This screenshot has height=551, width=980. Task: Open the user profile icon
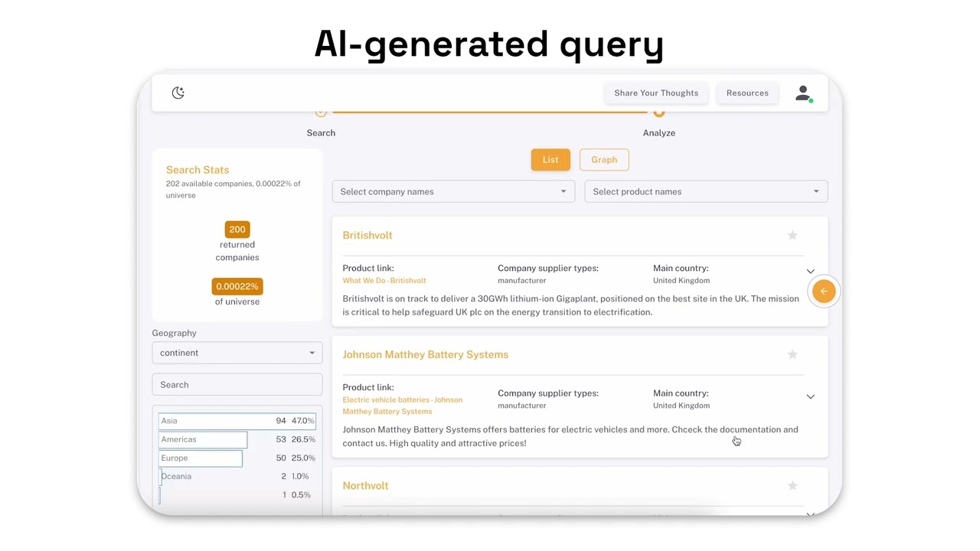pos(803,93)
